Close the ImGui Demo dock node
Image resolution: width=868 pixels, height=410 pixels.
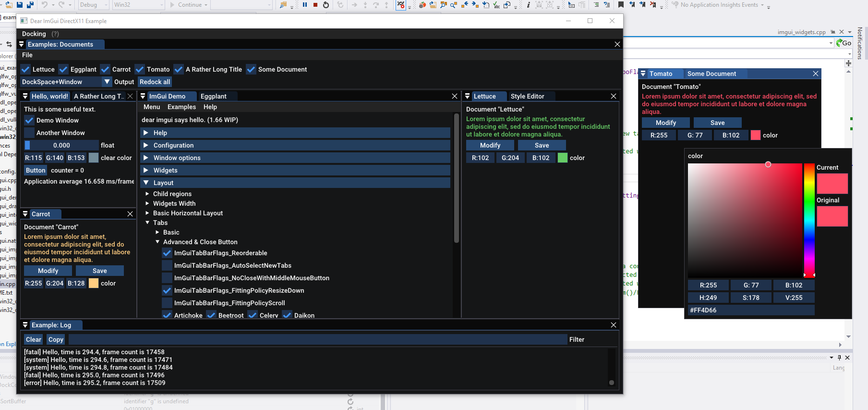click(x=455, y=96)
